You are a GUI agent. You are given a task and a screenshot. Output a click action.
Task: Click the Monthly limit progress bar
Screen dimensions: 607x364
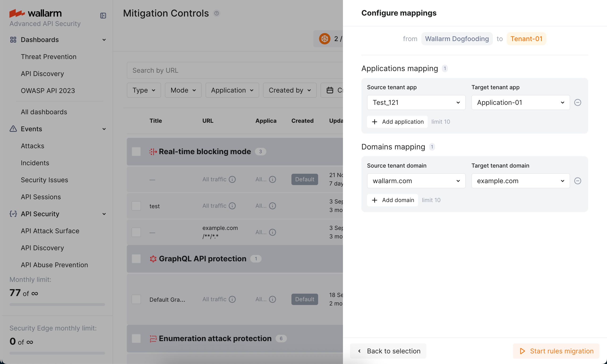[x=57, y=304]
